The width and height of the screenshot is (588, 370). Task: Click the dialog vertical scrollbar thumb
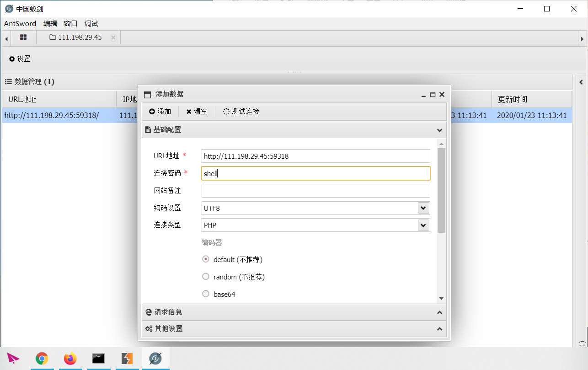point(441,190)
